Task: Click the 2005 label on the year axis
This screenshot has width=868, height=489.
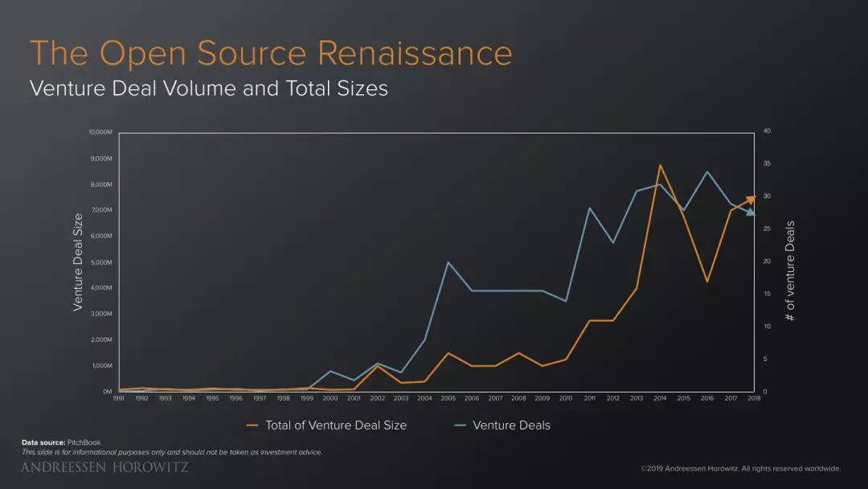Action: [448, 398]
